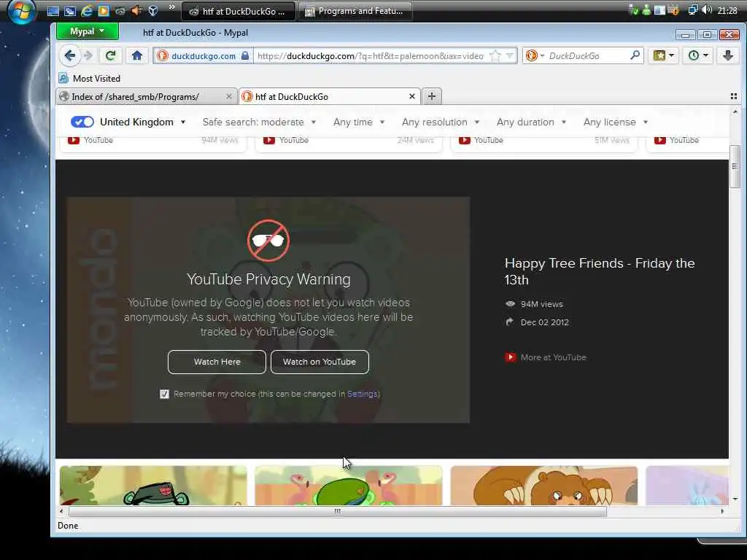This screenshot has width=747, height=560.
Task: Toggle the Remember my choice checkbox
Action: (164, 394)
